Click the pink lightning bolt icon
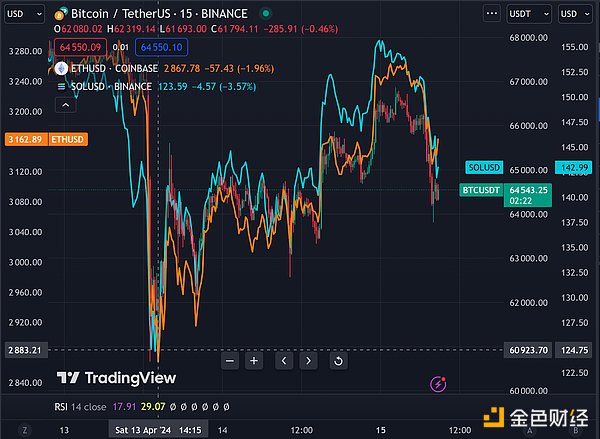This screenshot has width=600, height=439. point(437,383)
